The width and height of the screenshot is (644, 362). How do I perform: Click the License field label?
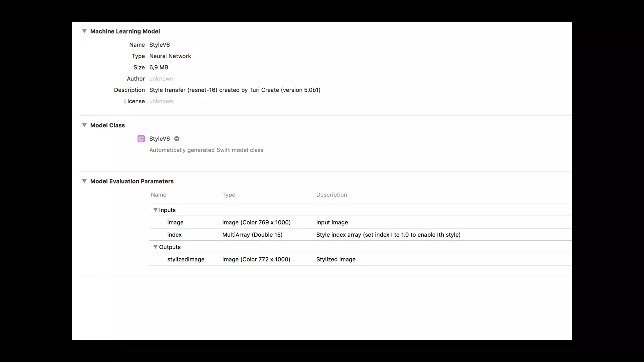click(135, 101)
